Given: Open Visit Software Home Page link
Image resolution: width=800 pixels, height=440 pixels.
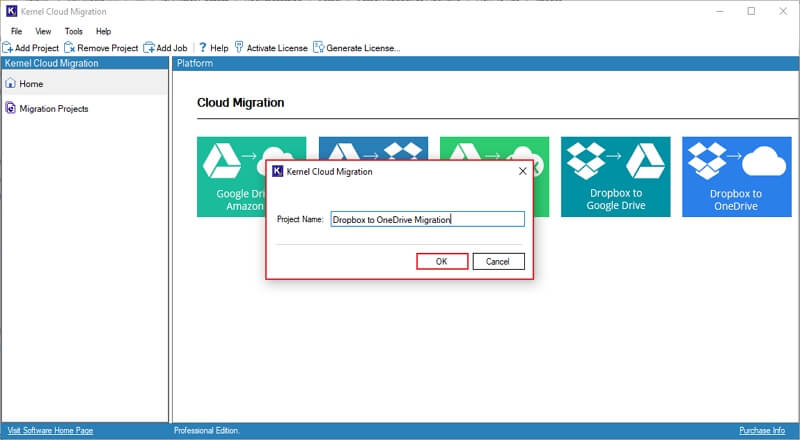Looking at the screenshot, I should point(51,430).
